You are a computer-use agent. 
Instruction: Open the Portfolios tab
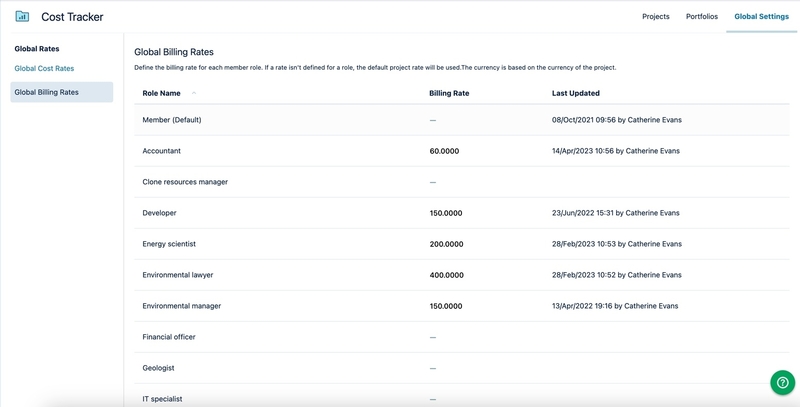(701, 17)
